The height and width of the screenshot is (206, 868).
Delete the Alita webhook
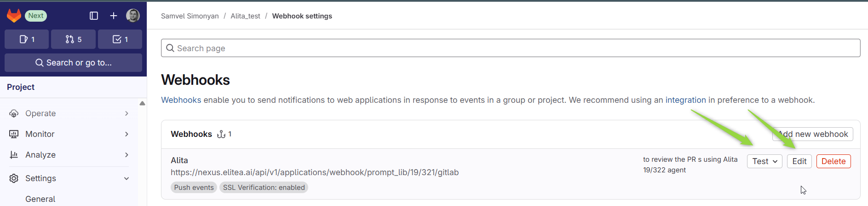(833, 161)
